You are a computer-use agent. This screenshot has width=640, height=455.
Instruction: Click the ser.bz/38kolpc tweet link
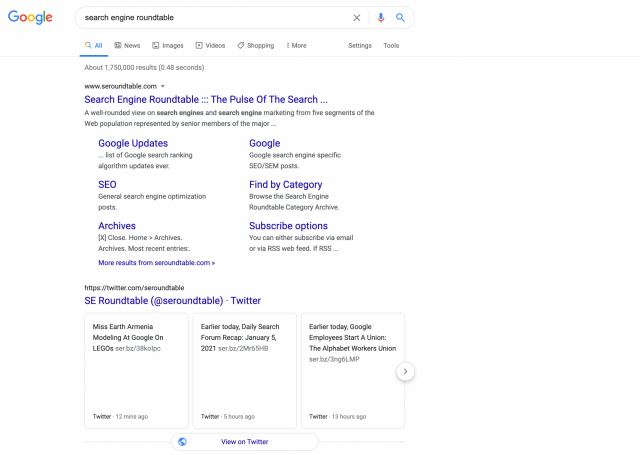pos(138,348)
